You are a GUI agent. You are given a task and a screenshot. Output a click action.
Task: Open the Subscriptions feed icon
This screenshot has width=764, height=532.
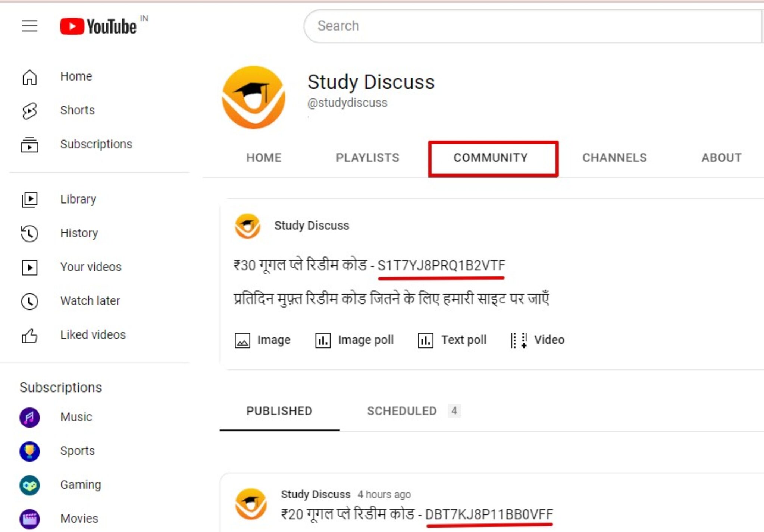[x=29, y=145]
